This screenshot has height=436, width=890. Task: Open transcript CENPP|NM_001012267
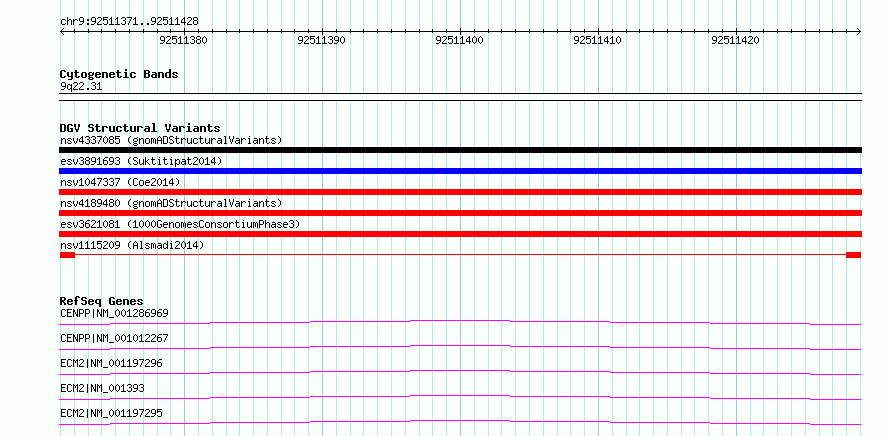tap(114, 338)
